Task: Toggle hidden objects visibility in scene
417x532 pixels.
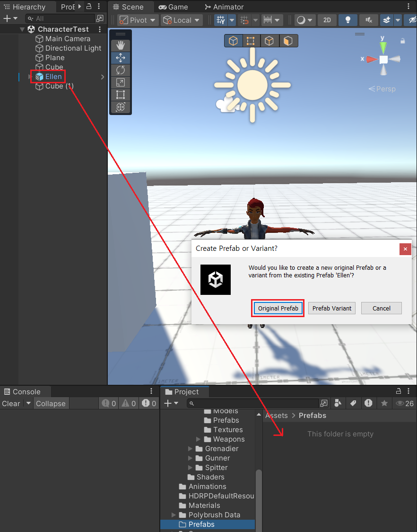Action: pos(410,20)
